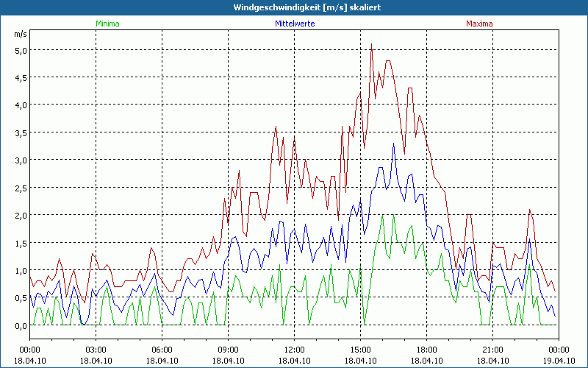Click the red Maxima peak above 5,0

[371, 44]
